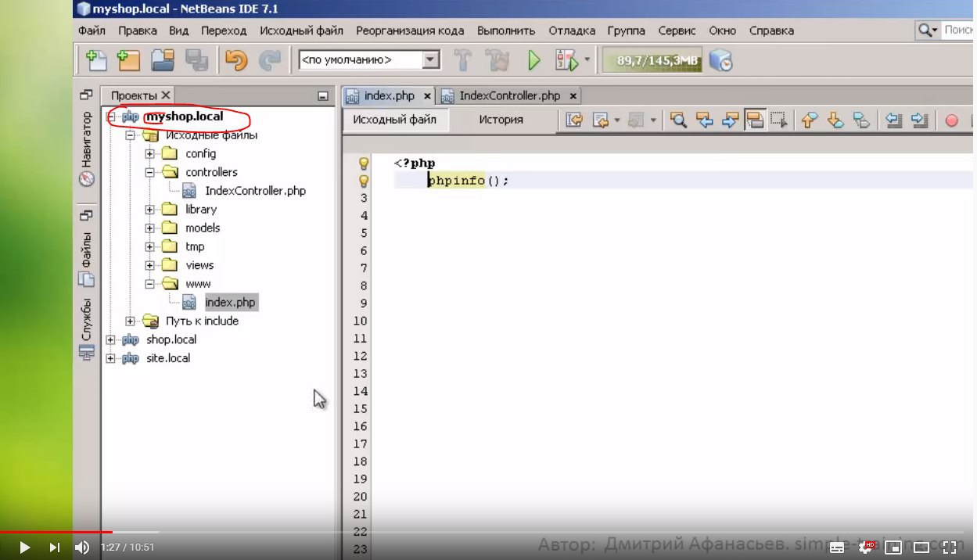The image size is (977, 560).
Task: Click the Build Project hammer icon
Action: click(x=464, y=60)
